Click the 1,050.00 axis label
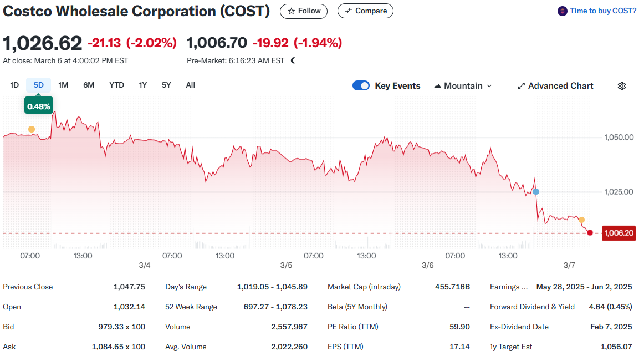 [619, 138]
